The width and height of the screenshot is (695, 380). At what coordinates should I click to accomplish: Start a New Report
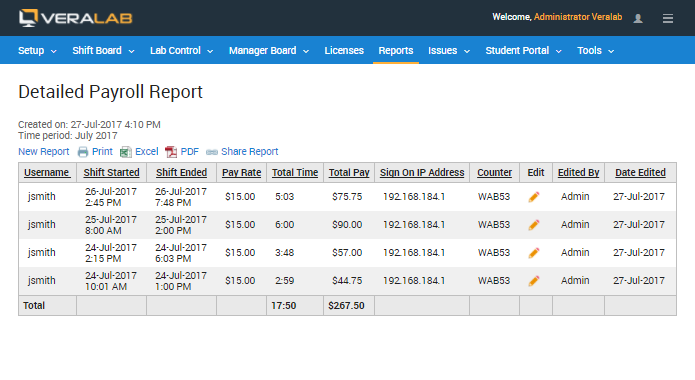[43, 152]
